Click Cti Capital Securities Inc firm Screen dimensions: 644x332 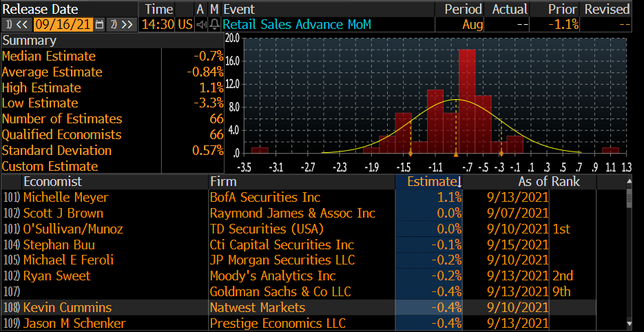click(x=282, y=245)
